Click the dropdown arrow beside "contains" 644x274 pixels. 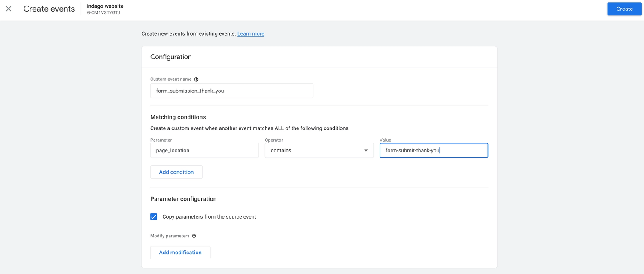point(366,150)
